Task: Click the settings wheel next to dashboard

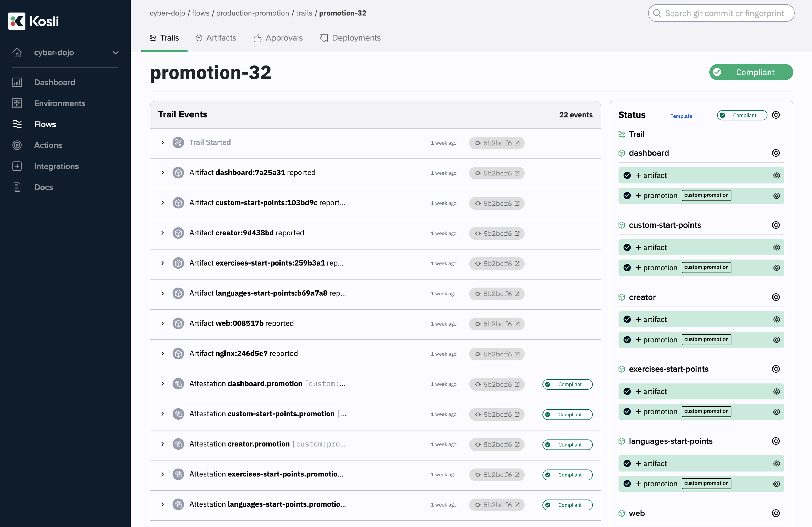Action: click(x=776, y=153)
